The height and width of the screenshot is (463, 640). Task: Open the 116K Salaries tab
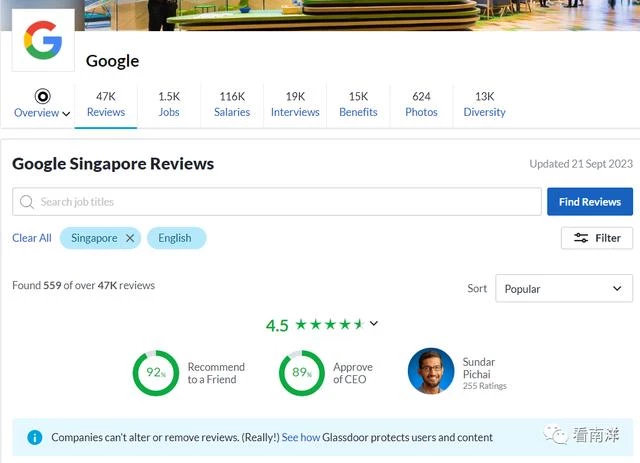232,105
